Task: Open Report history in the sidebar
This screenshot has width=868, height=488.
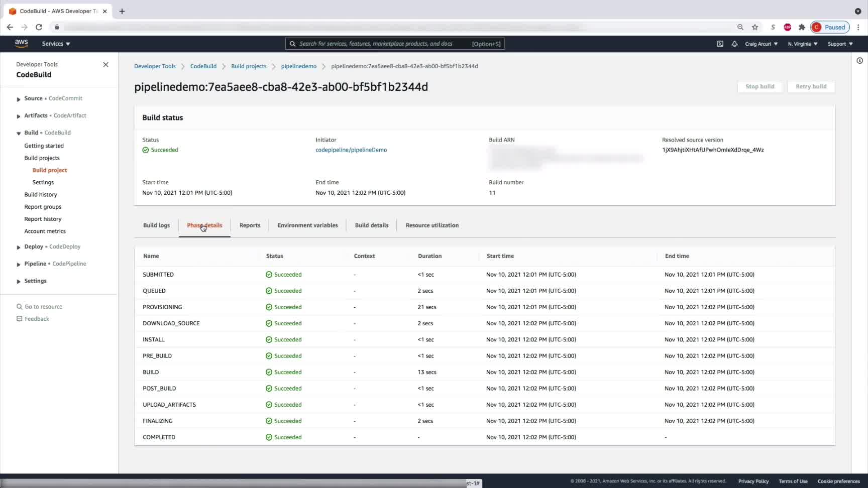Action: pos(43,219)
